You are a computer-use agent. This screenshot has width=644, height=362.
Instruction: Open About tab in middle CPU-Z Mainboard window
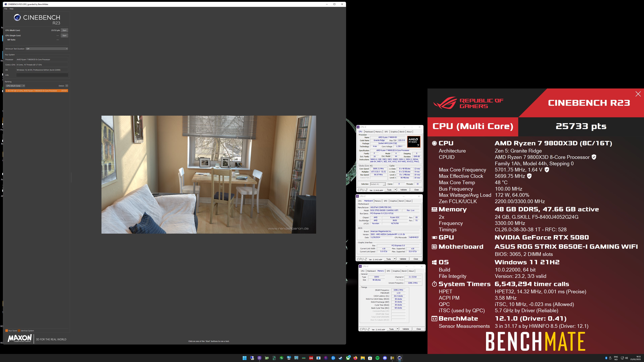[409, 201]
